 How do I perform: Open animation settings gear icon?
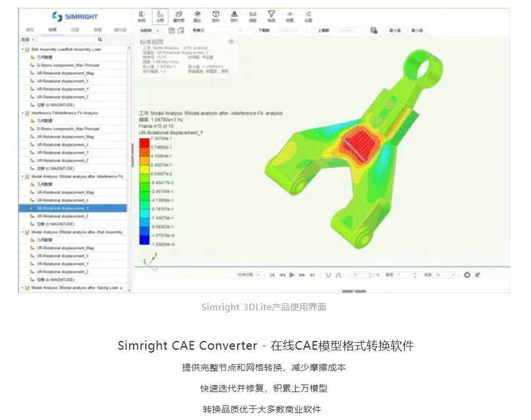(x=467, y=275)
